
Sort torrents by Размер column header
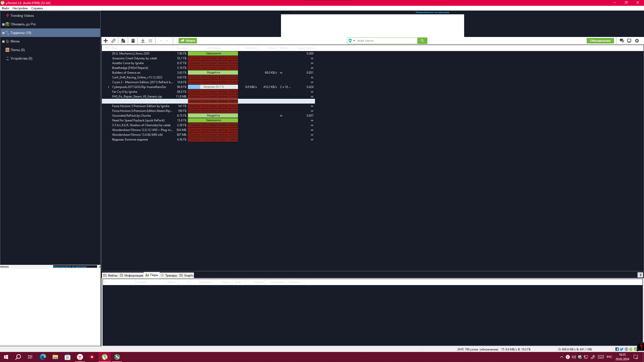[180, 48]
